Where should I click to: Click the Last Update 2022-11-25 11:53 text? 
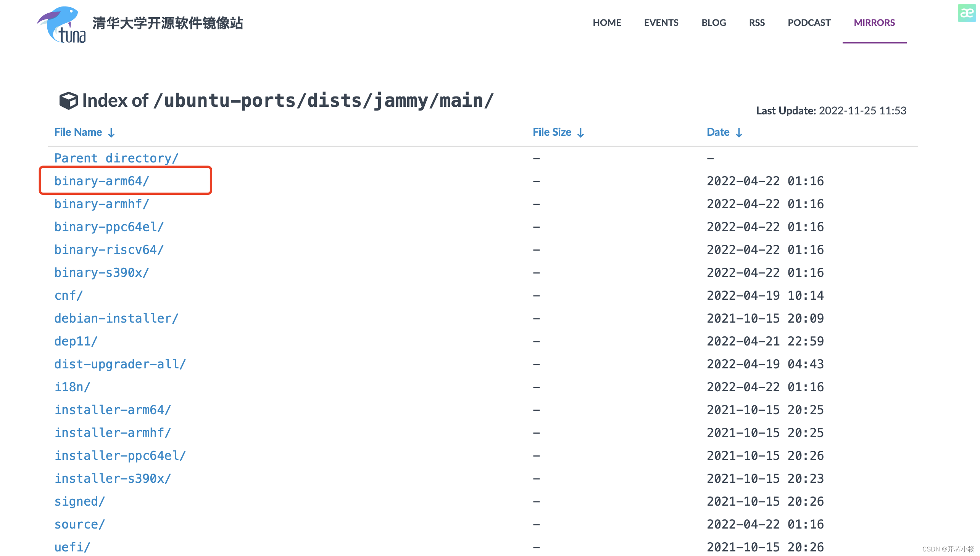(x=831, y=111)
